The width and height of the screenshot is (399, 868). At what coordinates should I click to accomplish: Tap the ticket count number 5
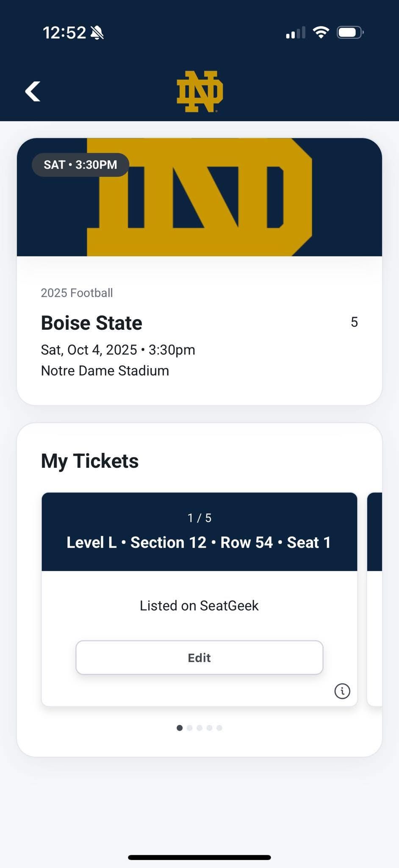click(x=354, y=322)
